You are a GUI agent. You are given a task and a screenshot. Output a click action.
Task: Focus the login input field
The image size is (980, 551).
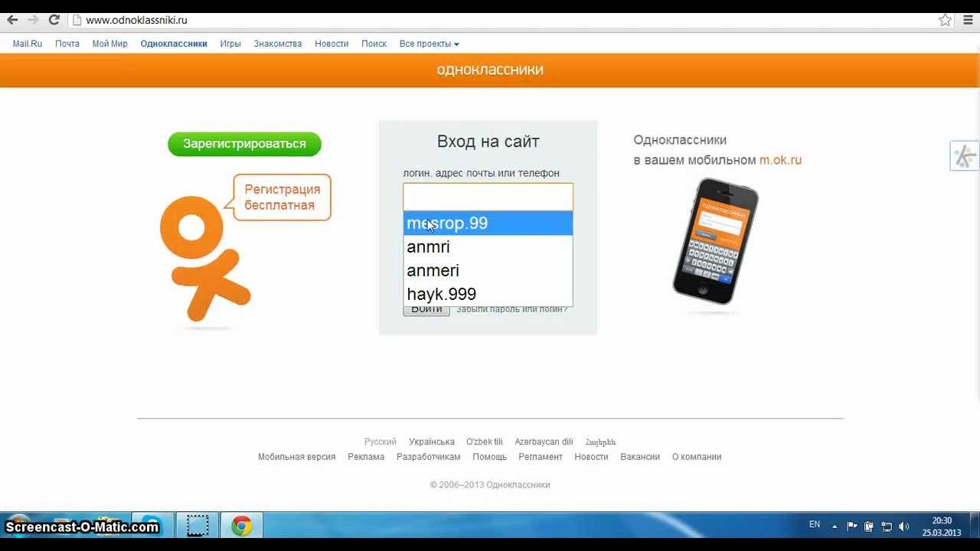488,197
